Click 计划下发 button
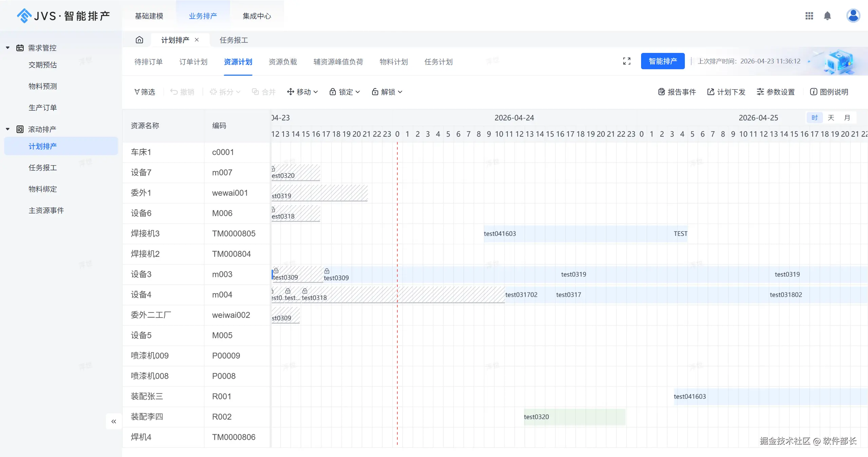This screenshot has width=868, height=457. click(x=726, y=92)
